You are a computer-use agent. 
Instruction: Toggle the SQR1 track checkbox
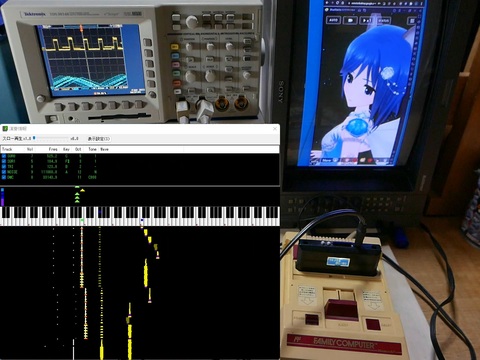point(4,161)
